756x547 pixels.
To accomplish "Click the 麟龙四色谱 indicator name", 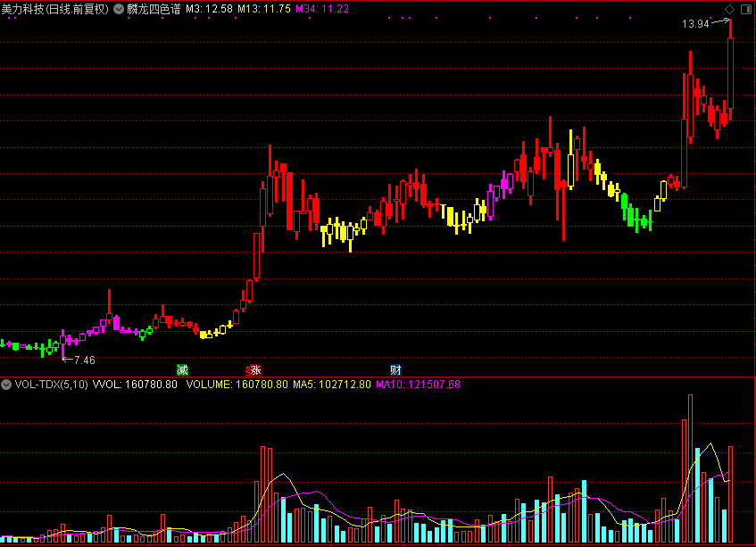I will point(154,9).
